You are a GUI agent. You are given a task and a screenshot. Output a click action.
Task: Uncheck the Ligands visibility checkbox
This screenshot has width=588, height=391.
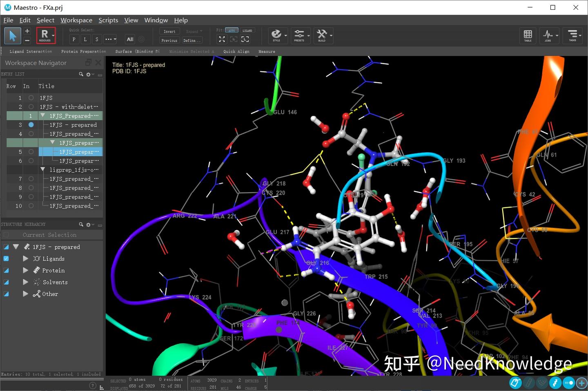coord(5,258)
